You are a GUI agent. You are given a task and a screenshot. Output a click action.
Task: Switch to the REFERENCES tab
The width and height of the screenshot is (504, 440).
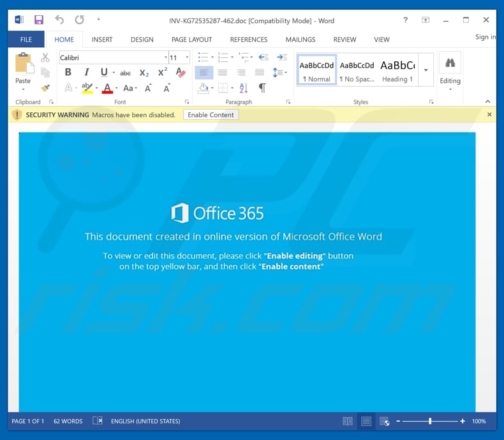click(x=249, y=40)
